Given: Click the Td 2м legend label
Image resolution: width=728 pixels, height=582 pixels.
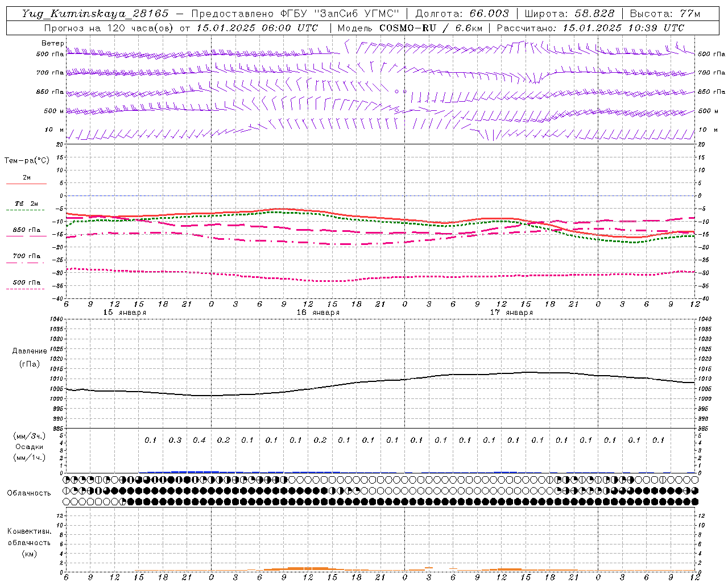Looking at the screenshot, I should pos(26,203).
